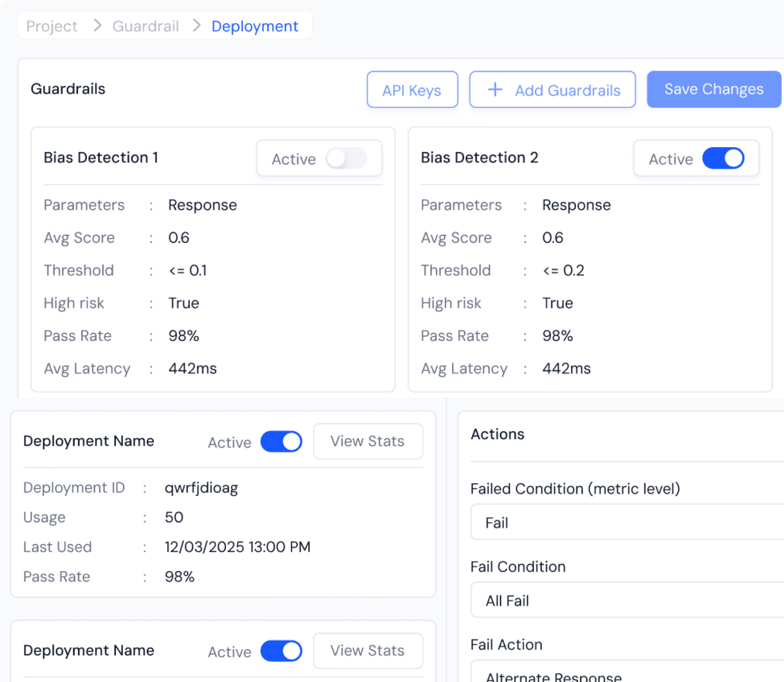Switch off second Deployment Name Active toggle
The height and width of the screenshot is (682, 784).
pyautogui.click(x=281, y=651)
